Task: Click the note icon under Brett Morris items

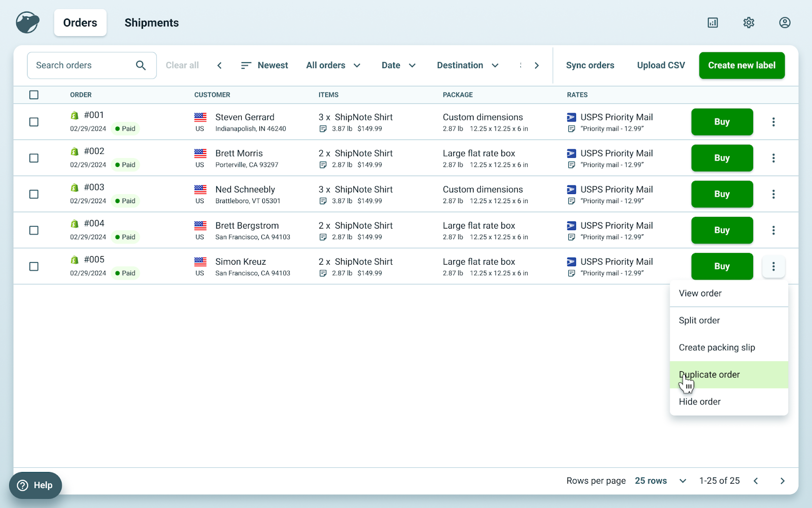Action: pos(323,165)
